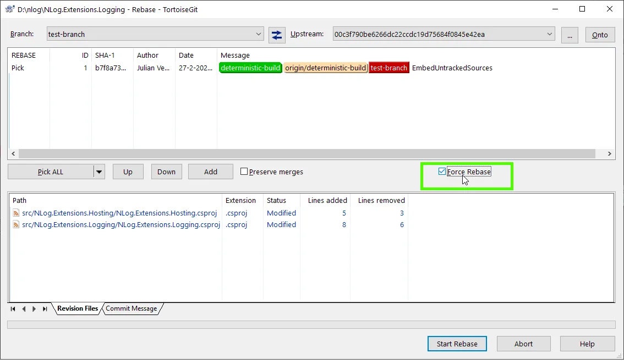Screen dimensions: 624x364
Task: Sort by Author column header
Action: click(x=147, y=56)
